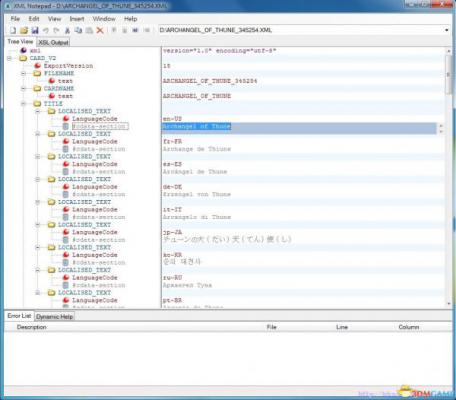Image resolution: width=456 pixels, height=400 pixels.
Task: Collapse the LOCALISED_TEXT node holding the ru-RU code
Action: 38,270
